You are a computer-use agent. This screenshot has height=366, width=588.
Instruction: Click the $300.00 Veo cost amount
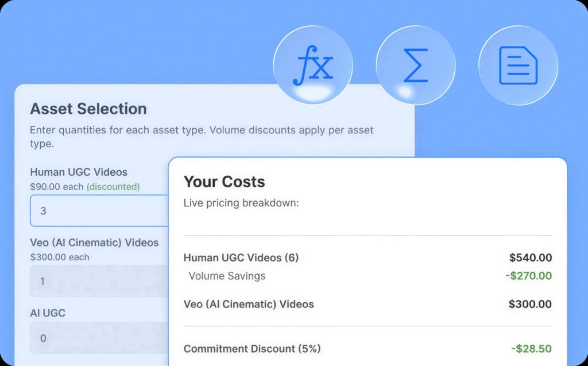tap(530, 304)
